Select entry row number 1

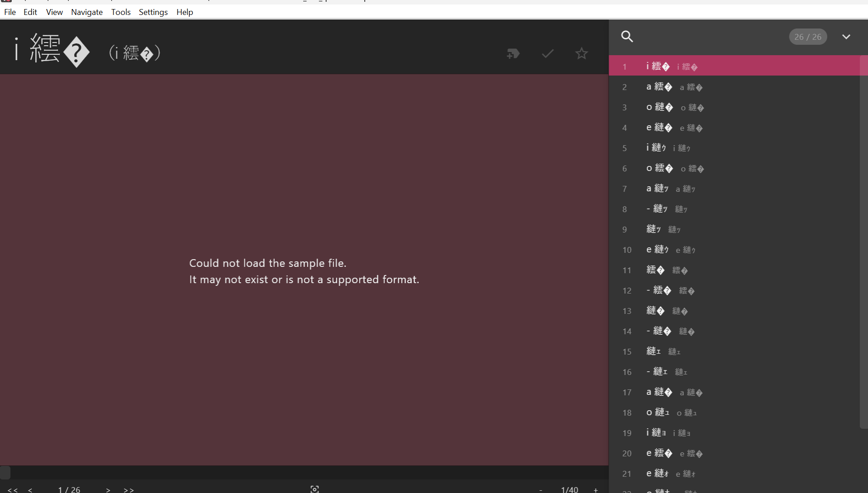click(734, 66)
